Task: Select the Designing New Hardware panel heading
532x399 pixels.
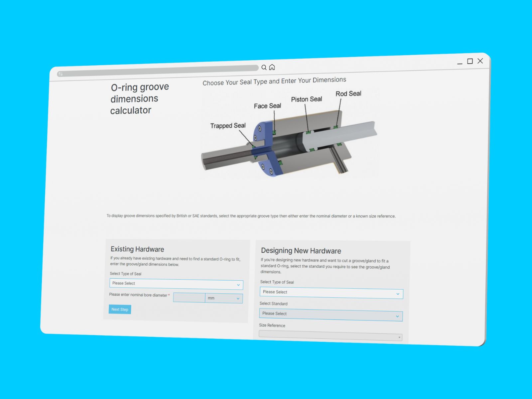Action: pyautogui.click(x=301, y=251)
